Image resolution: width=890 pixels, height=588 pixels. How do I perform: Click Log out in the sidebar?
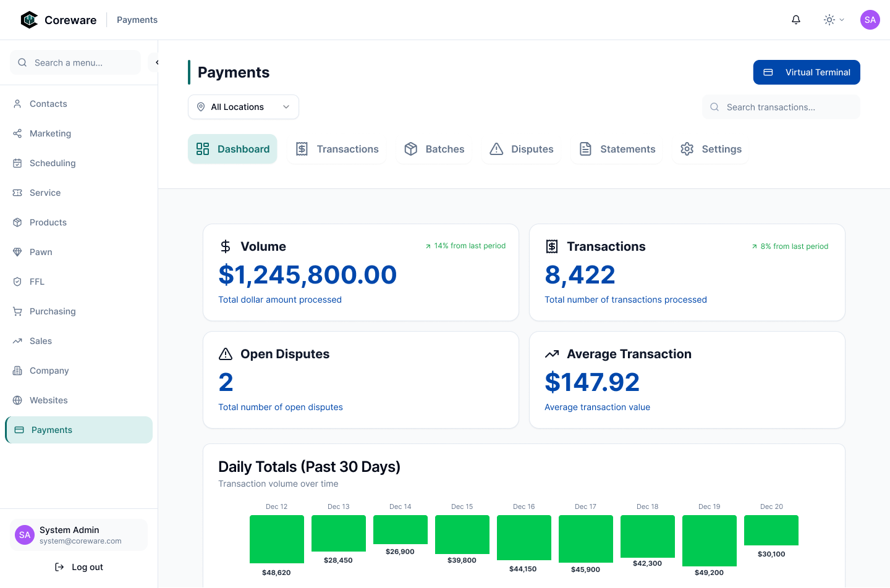[79, 567]
